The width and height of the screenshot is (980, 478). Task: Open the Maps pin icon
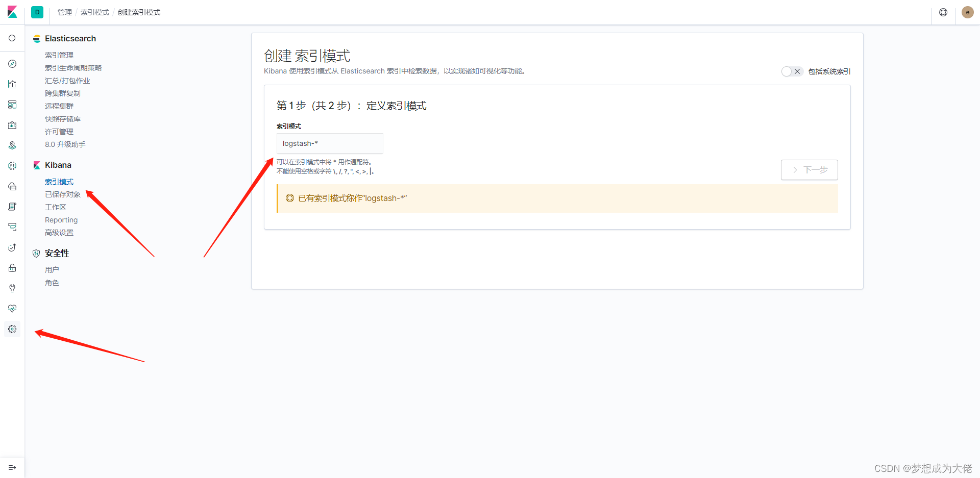[12, 145]
